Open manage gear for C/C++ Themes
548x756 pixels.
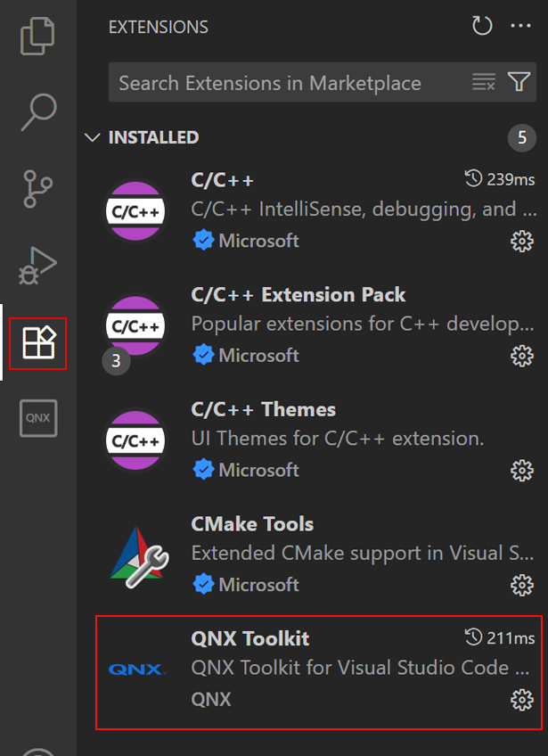[521, 470]
